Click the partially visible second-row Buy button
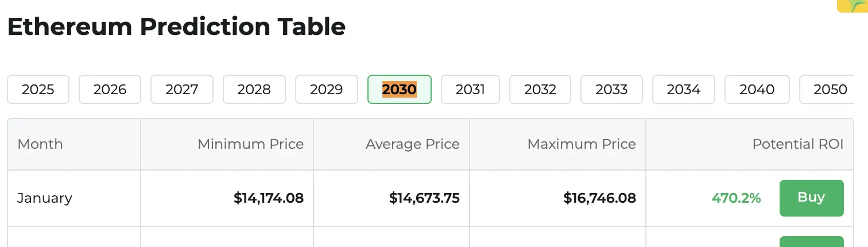The height and width of the screenshot is (247, 868). click(811, 241)
